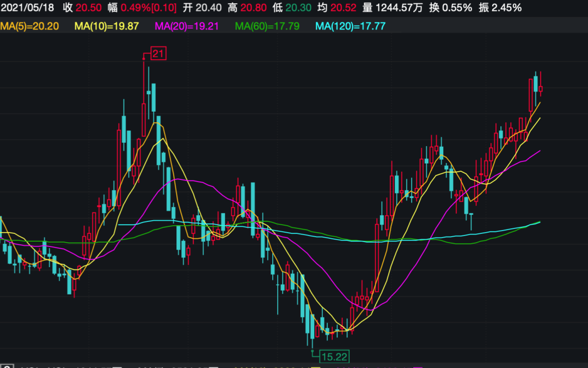The image size is (588, 368).
Task: Select the MA(10)=19.87 indicator label
Action: (x=107, y=26)
